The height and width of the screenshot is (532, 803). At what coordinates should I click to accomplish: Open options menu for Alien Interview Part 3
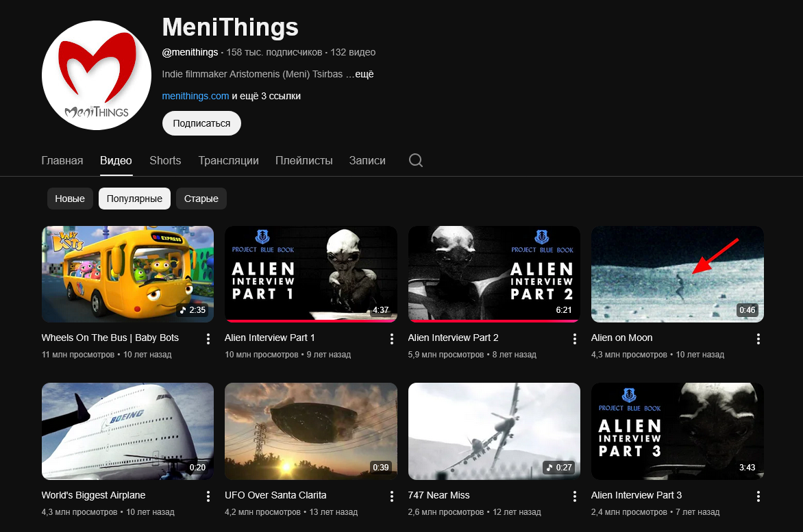pos(758,496)
